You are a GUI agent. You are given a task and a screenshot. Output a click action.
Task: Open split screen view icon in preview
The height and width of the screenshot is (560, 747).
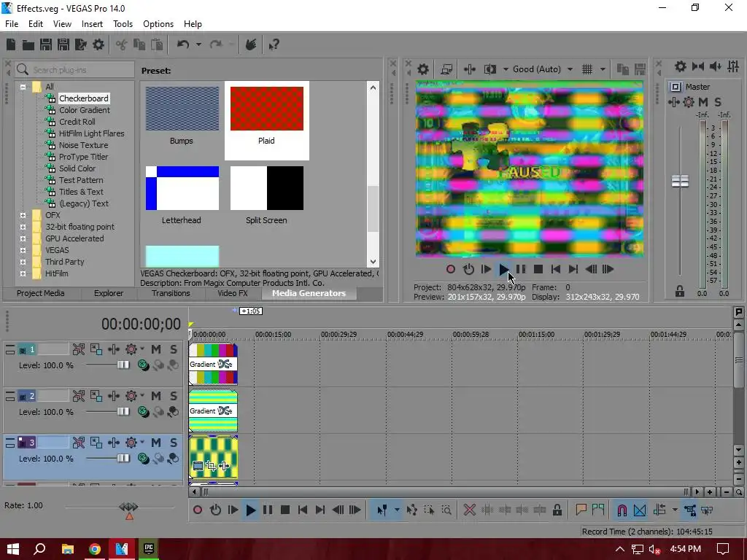coord(489,69)
